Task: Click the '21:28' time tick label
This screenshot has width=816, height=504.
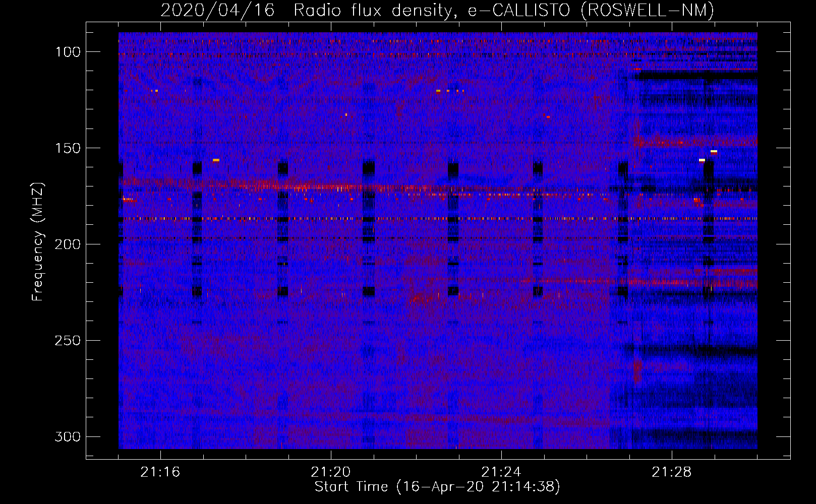Action: 672,472
